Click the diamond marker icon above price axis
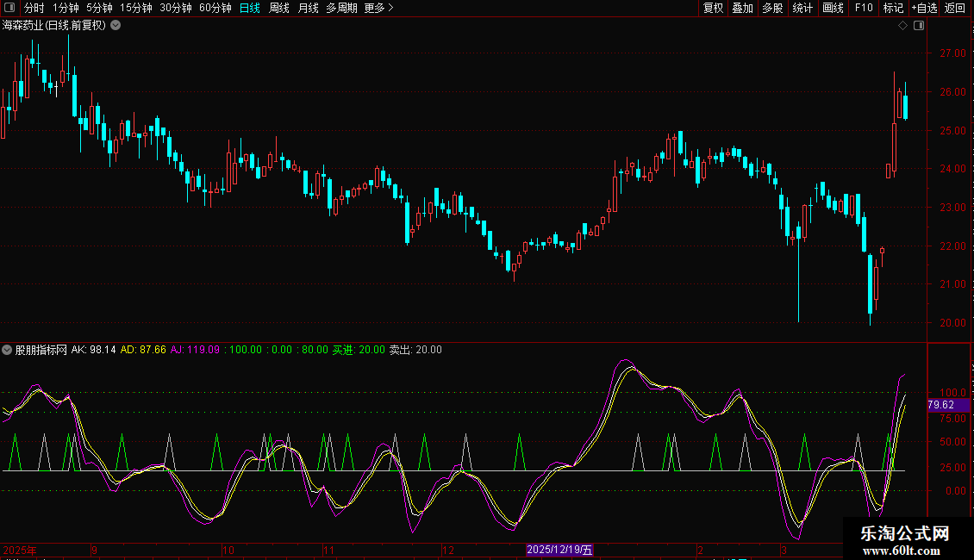Image resolution: width=974 pixels, height=560 pixels. coord(902,26)
